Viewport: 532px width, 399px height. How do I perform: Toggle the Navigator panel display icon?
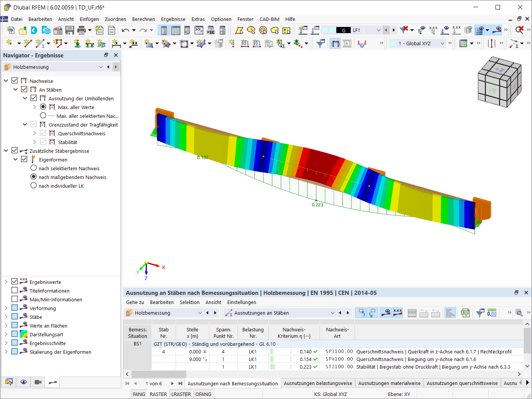164,30
